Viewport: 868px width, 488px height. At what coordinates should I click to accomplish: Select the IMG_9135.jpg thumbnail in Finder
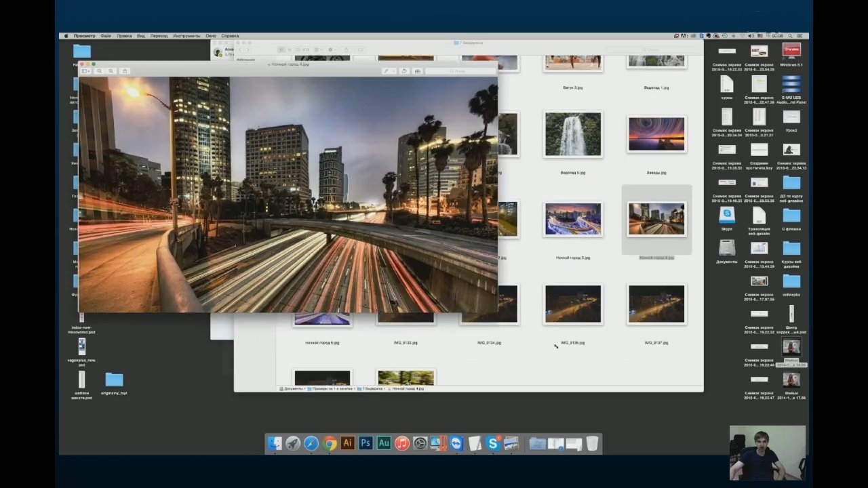tap(573, 304)
